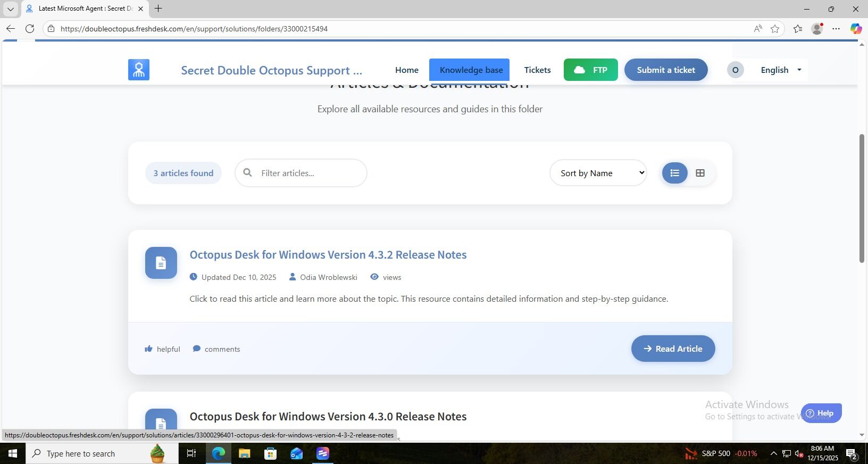
Task: Select the Latest Microsoft Agent tab
Action: [85, 9]
